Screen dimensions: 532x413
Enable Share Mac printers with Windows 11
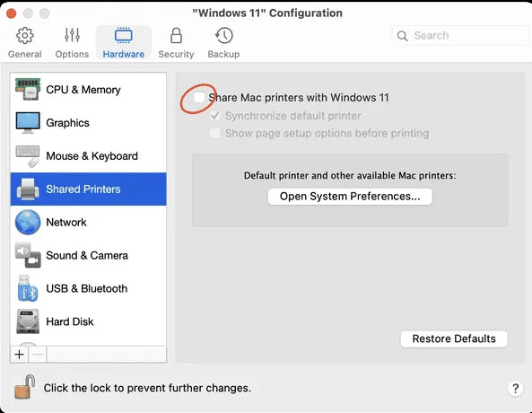[199, 98]
